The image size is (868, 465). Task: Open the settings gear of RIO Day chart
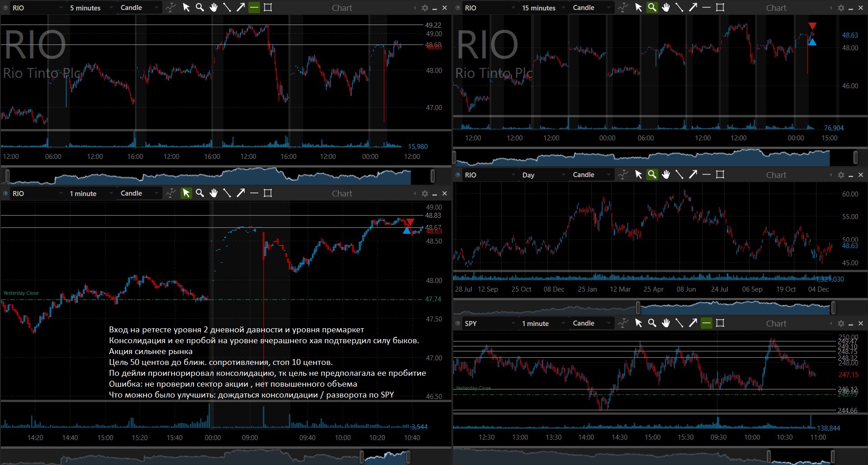(x=841, y=175)
